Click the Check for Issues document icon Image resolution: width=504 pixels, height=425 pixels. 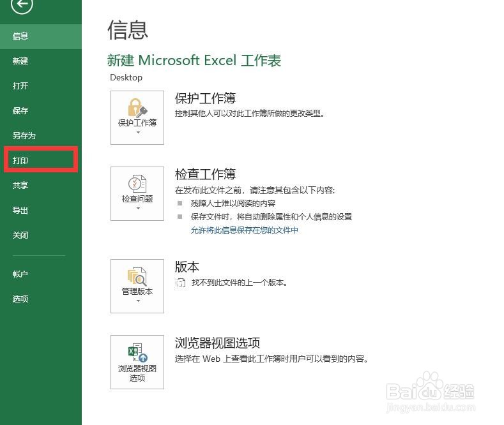(137, 184)
